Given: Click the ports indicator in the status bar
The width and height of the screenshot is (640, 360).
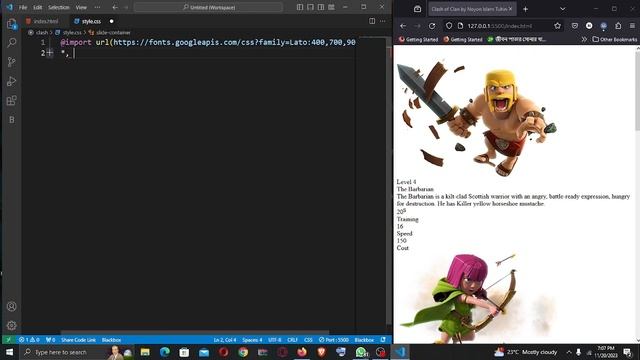Looking at the screenshot, I should [x=51, y=340].
